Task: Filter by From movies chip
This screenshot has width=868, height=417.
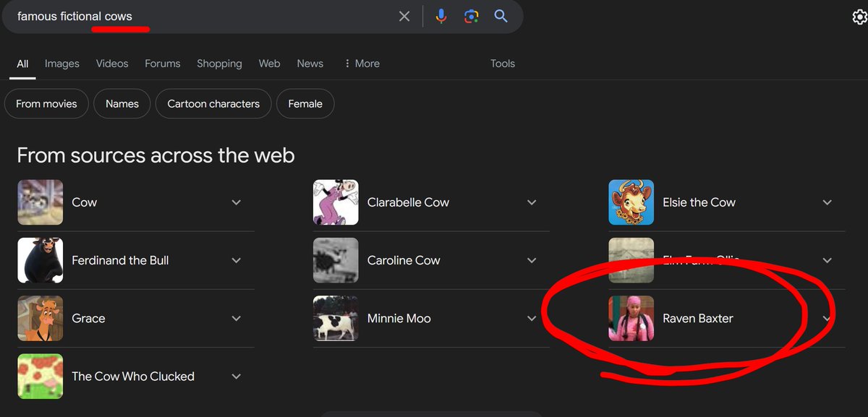Action: click(x=46, y=103)
